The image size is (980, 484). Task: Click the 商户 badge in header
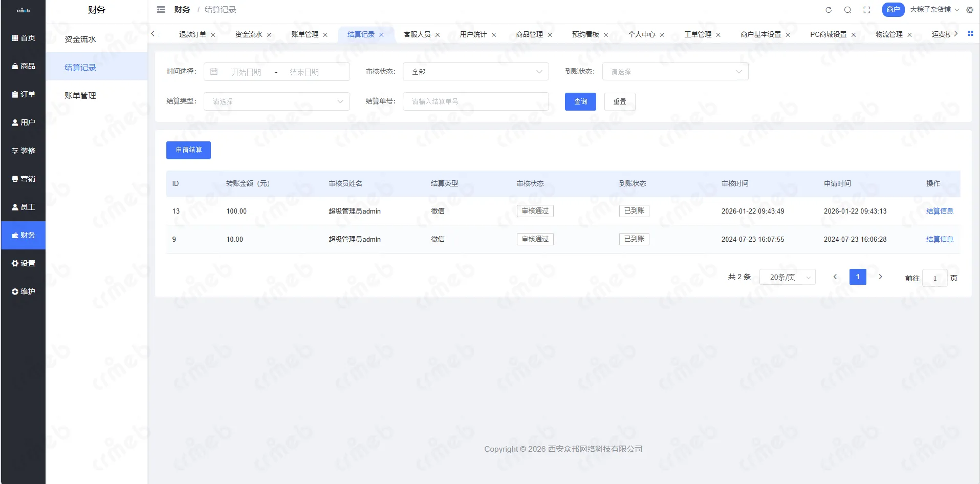point(893,10)
